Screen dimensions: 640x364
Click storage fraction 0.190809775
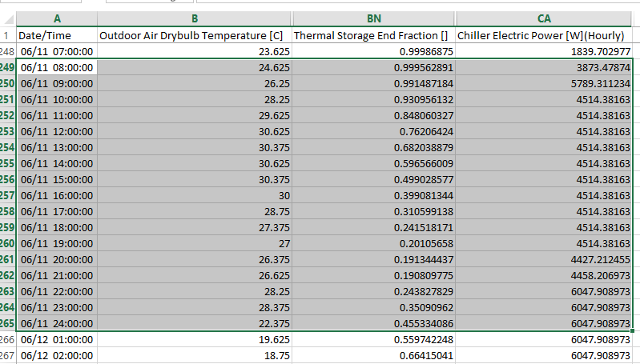coord(374,275)
